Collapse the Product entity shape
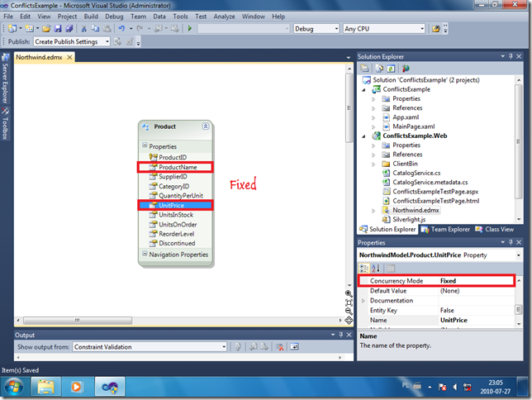This screenshot has width=532, height=400. point(205,126)
